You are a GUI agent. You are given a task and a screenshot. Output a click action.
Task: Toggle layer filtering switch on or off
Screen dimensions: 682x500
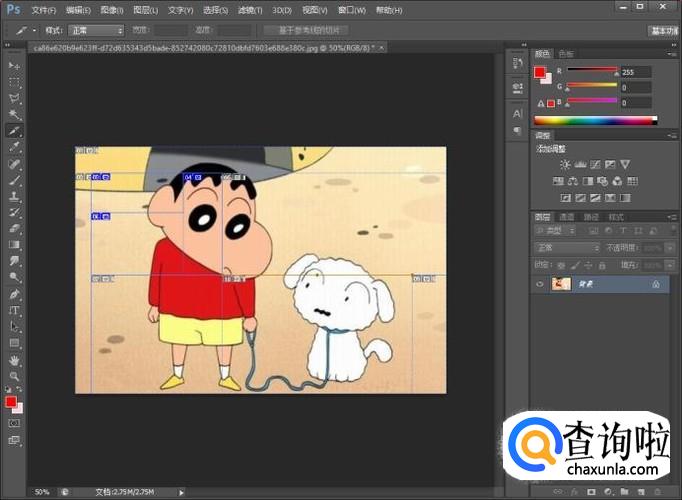[x=672, y=231]
